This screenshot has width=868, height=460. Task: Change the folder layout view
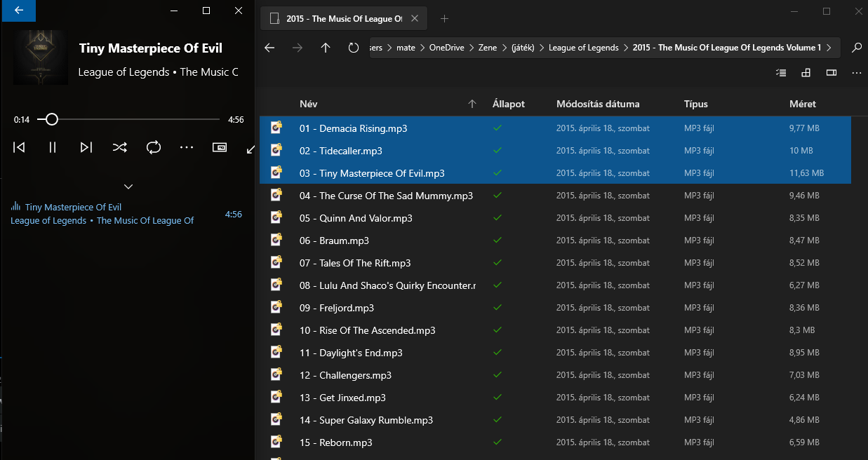tap(806, 72)
